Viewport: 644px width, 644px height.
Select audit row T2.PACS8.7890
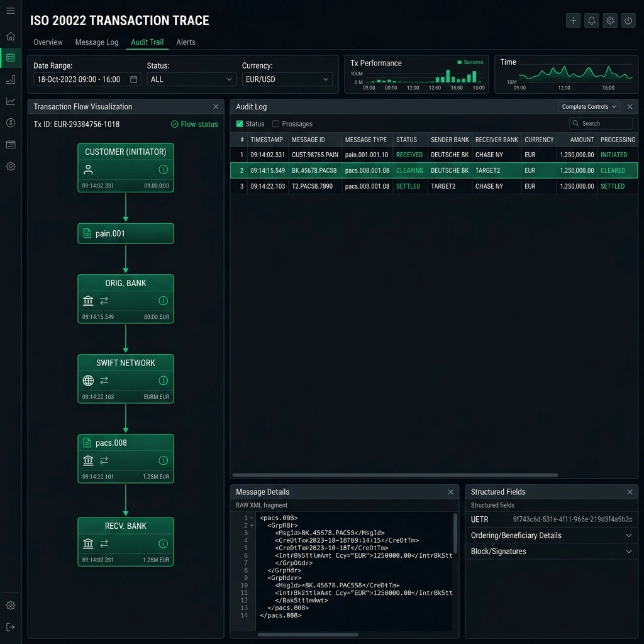pyautogui.click(x=434, y=186)
